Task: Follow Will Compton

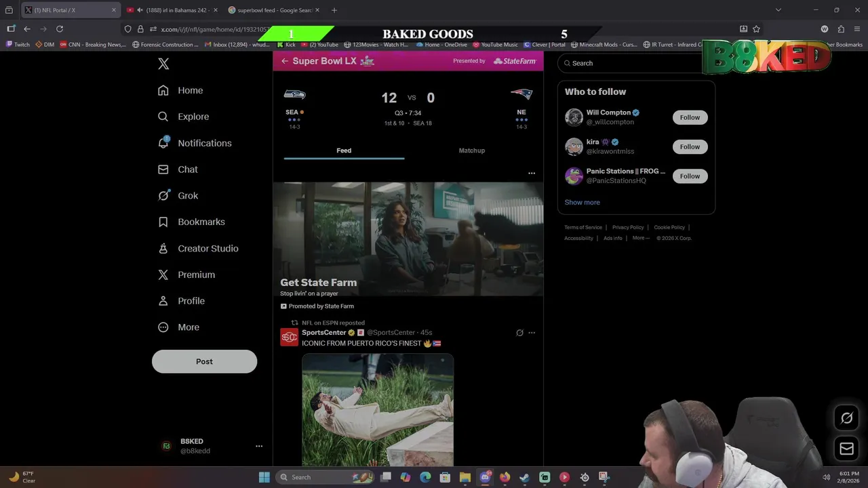Action: 690,117
